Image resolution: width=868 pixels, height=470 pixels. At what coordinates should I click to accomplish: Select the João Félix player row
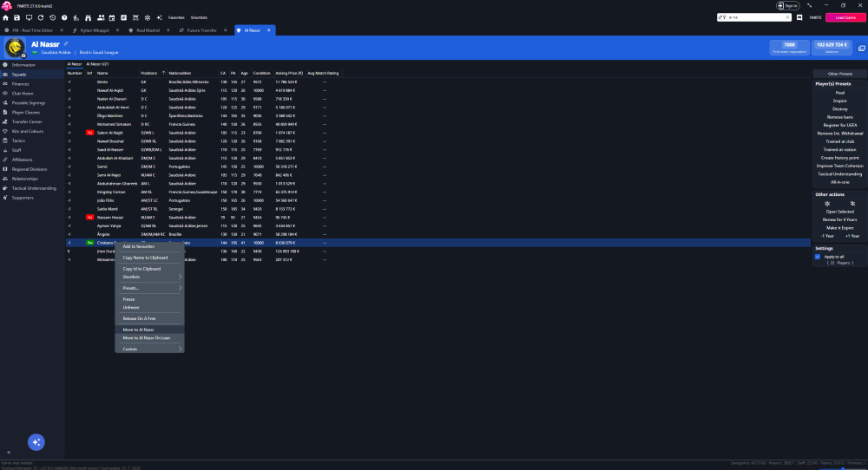(x=437, y=200)
